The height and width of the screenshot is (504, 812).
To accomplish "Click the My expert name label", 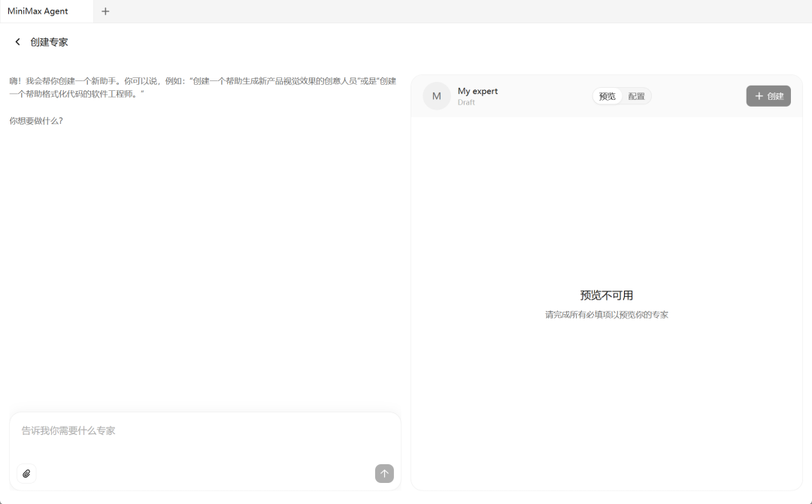I will (x=477, y=90).
